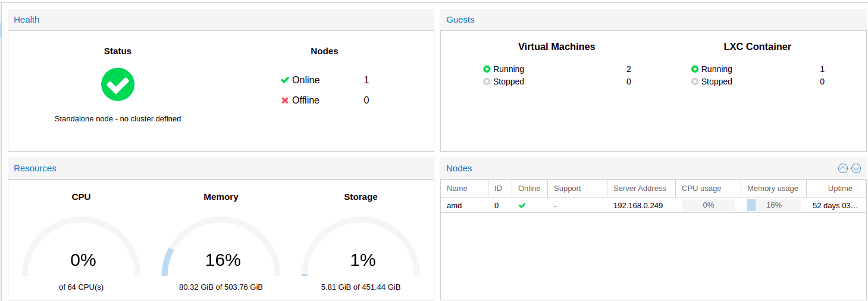Screen dimensions: 868x301
Task: Sort nodes by Uptime column header
Action: click(840, 188)
